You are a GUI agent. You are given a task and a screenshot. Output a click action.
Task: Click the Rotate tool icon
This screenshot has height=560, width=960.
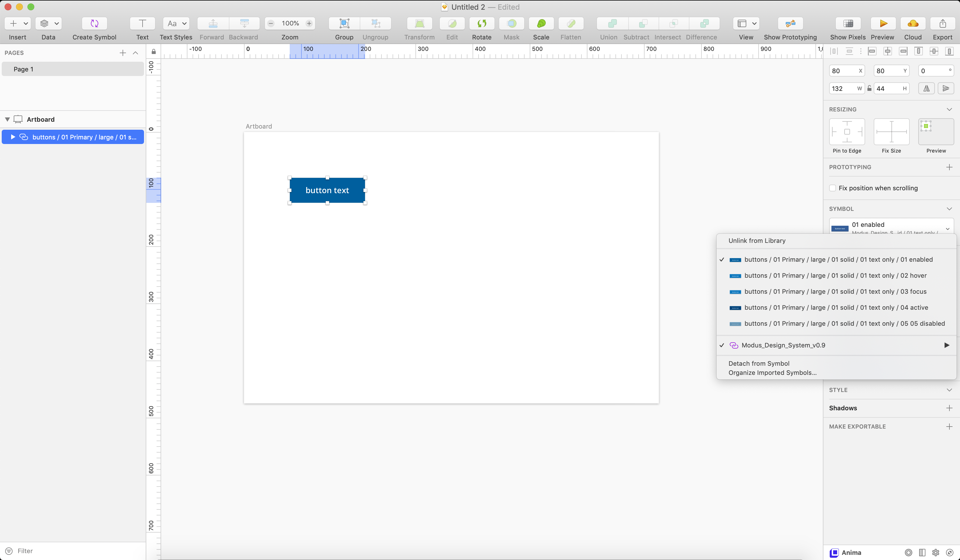point(481,23)
